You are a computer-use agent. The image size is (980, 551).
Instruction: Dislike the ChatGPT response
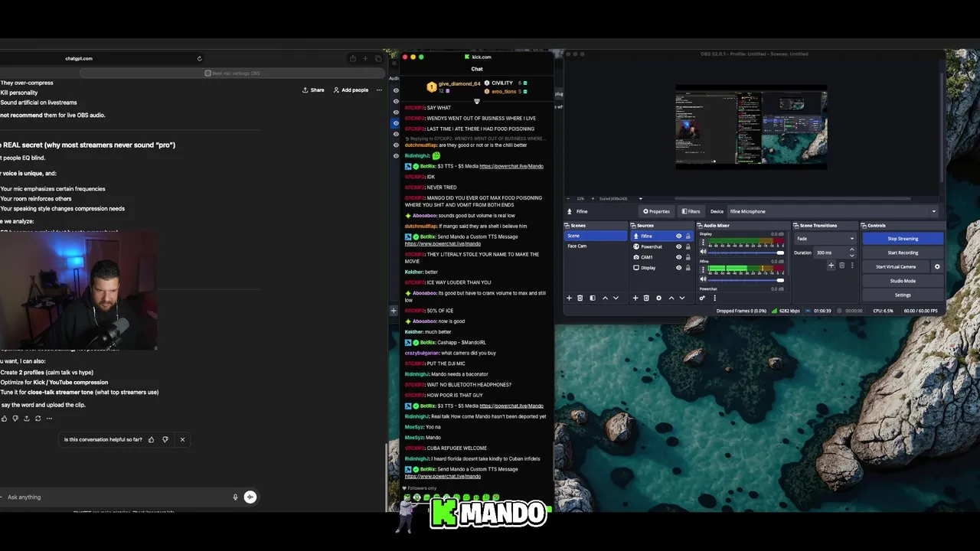pyautogui.click(x=15, y=419)
